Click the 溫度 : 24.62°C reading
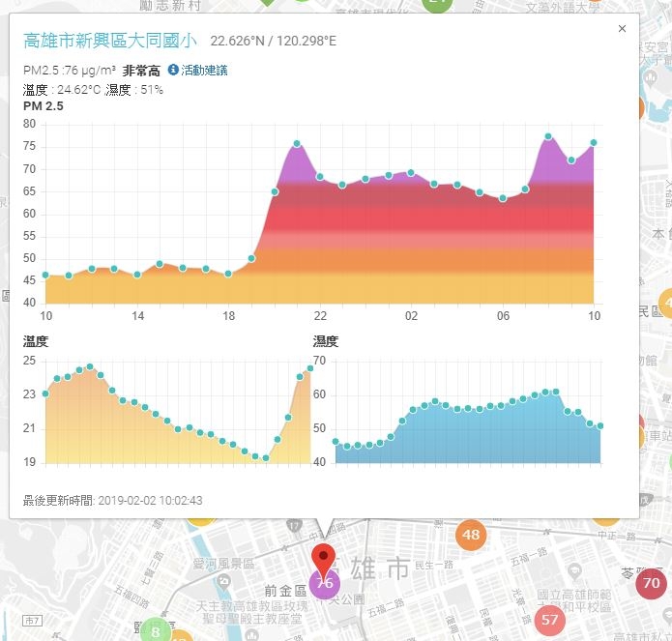The width and height of the screenshot is (672, 641). [62, 90]
